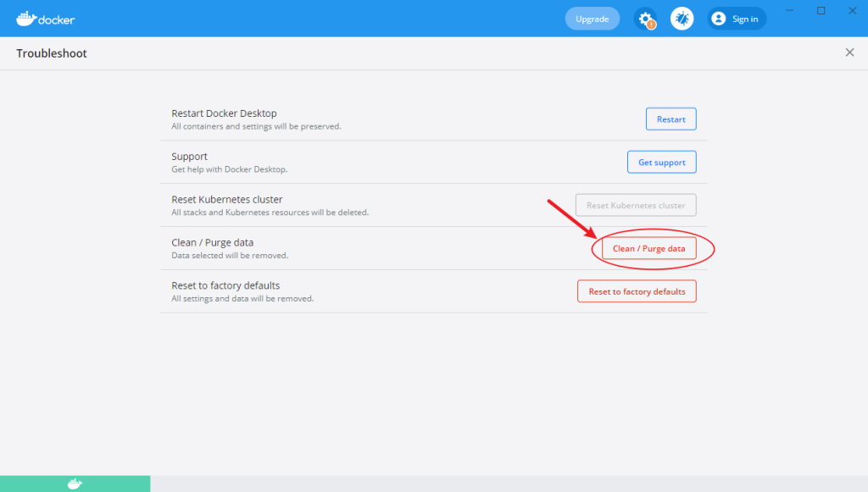Click the Docker whale logo in header
This screenshot has width=868, height=492.
[x=46, y=19]
